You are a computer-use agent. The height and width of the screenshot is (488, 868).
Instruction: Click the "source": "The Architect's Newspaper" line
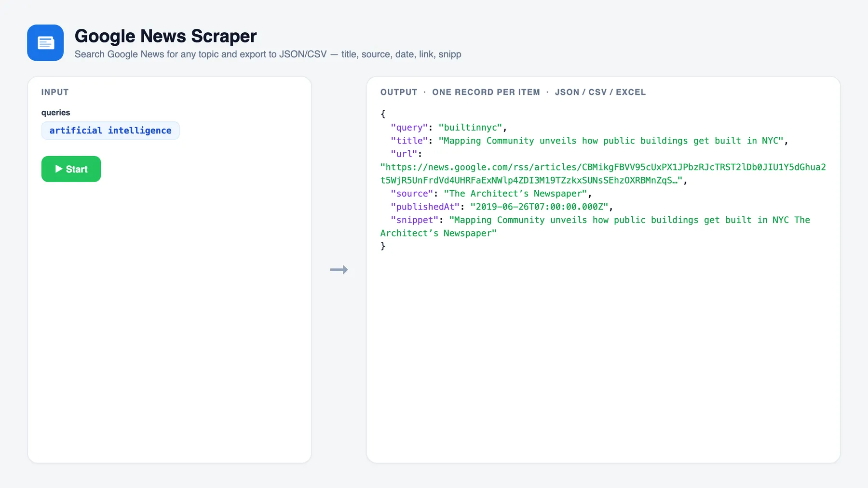[491, 194]
